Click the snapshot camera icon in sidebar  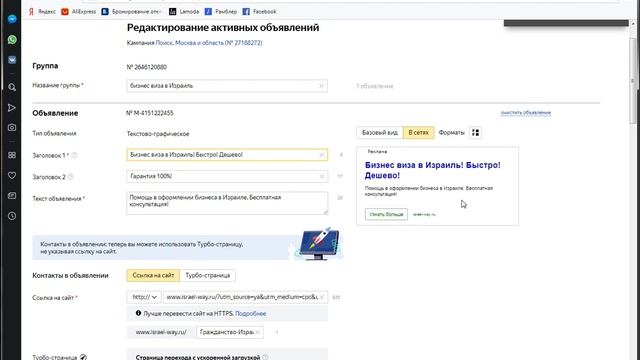(x=12, y=127)
